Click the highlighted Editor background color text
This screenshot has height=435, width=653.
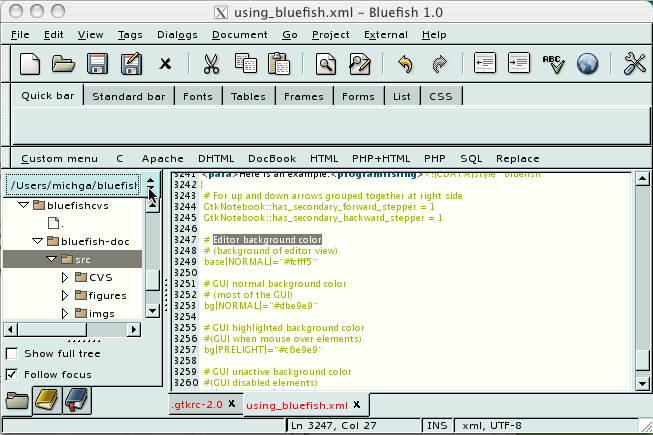click(267, 240)
